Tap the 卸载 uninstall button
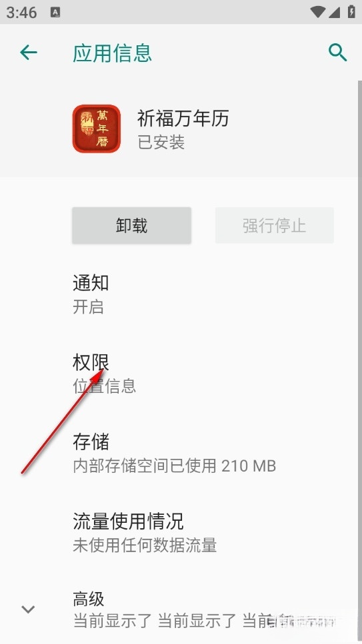This screenshot has height=644, width=362. [131, 226]
